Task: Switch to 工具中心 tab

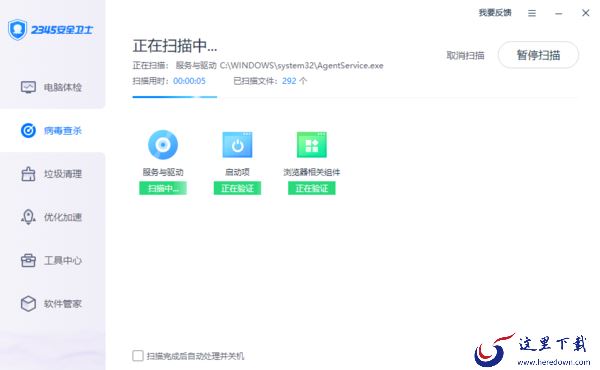Action: click(x=51, y=261)
